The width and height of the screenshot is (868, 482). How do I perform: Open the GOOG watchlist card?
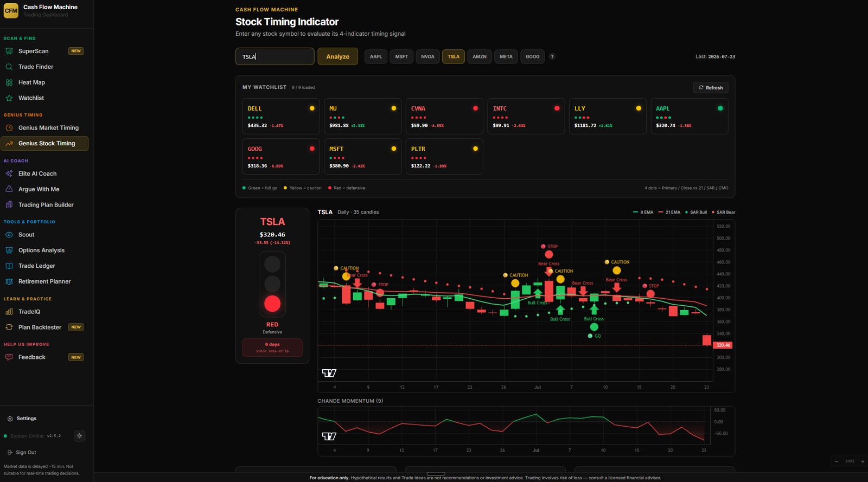tap(281, 157)
